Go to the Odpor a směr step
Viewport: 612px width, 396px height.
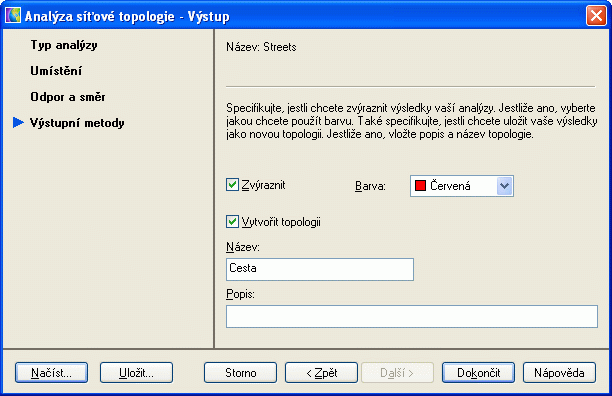pos(68,97)
